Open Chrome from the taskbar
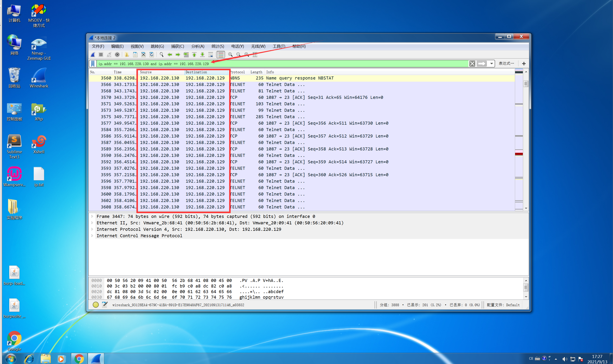 pos(79,359)
